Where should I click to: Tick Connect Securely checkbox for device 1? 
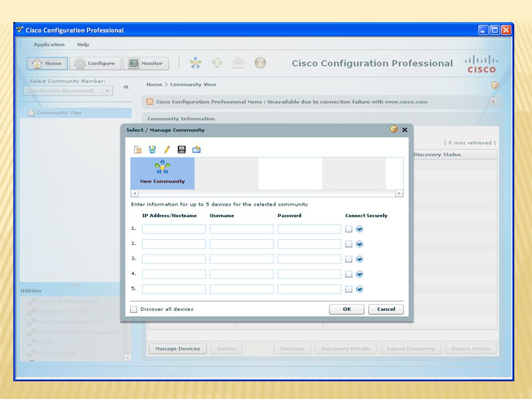[x=349, y=229]
